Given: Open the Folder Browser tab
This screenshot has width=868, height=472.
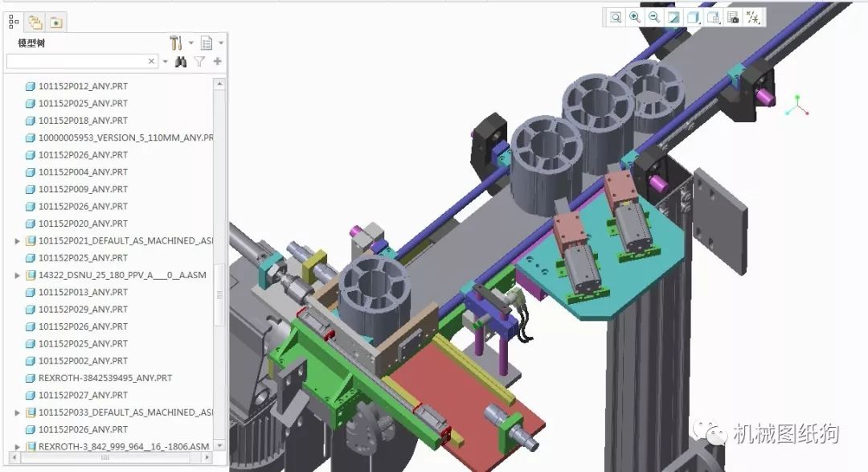Looking at the screenshot, I should point(35,23).
